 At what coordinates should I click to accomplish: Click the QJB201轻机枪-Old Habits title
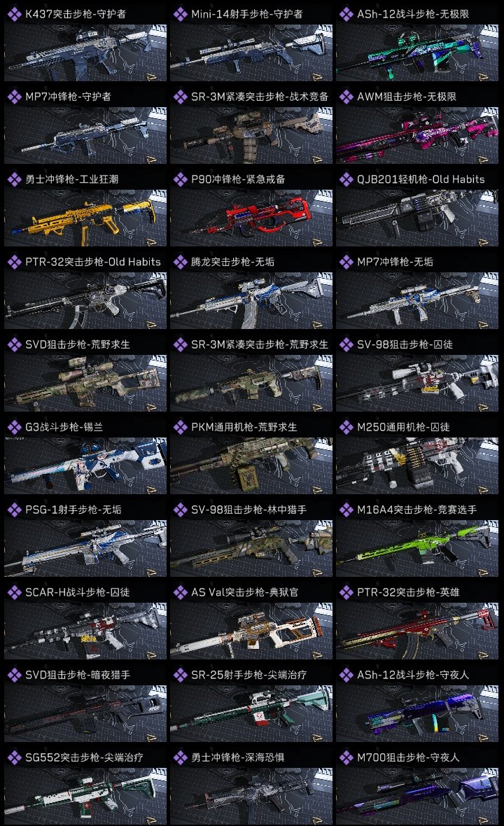pyautogui.click(x=421, y=180)
